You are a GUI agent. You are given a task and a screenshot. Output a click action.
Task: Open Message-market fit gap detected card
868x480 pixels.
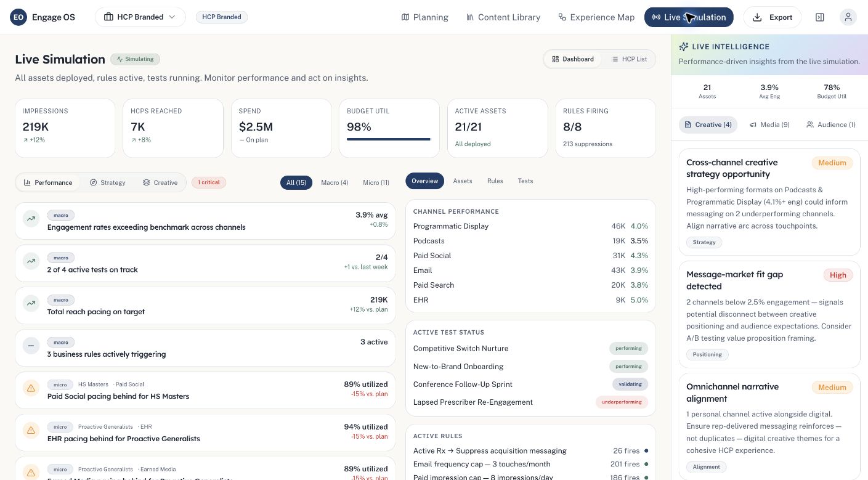pyautogui.click(x=769, y=314)
